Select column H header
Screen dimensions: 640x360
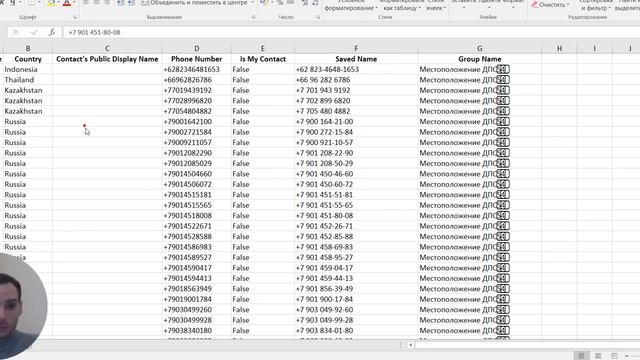(559, 48)
